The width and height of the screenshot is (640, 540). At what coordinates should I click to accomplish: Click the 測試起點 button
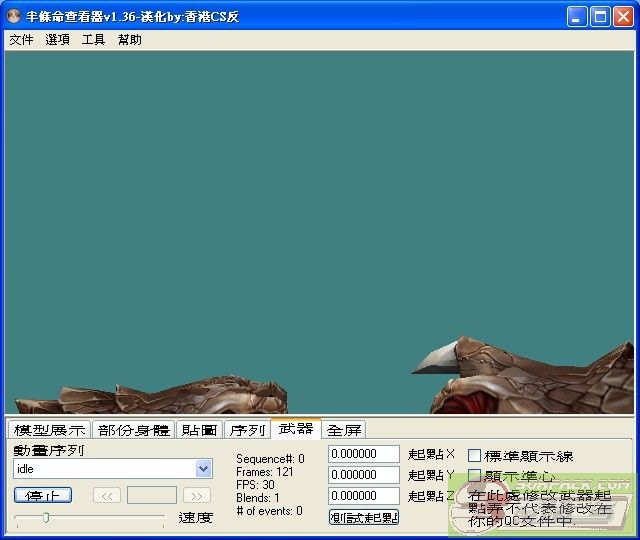coord(364,517)
